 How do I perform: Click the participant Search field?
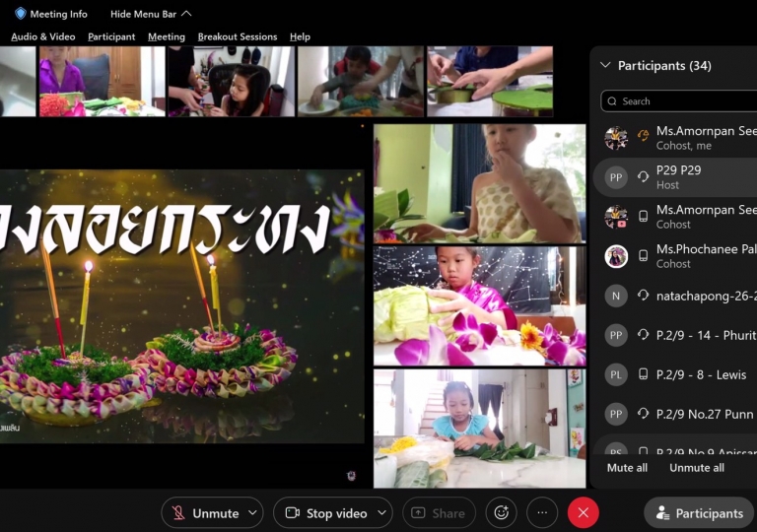point(679,100)
